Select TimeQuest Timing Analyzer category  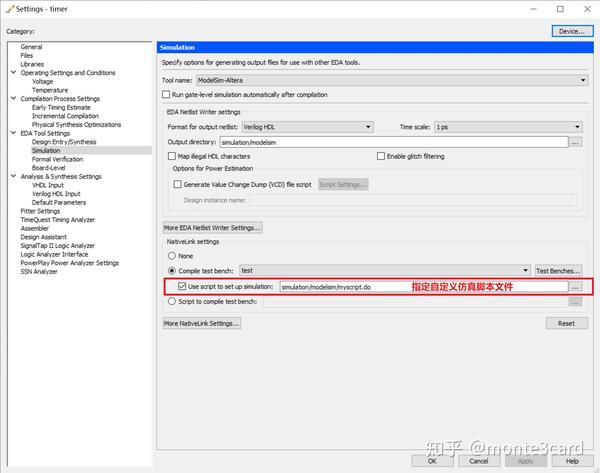pyautogui.click(x=57, y=220)
